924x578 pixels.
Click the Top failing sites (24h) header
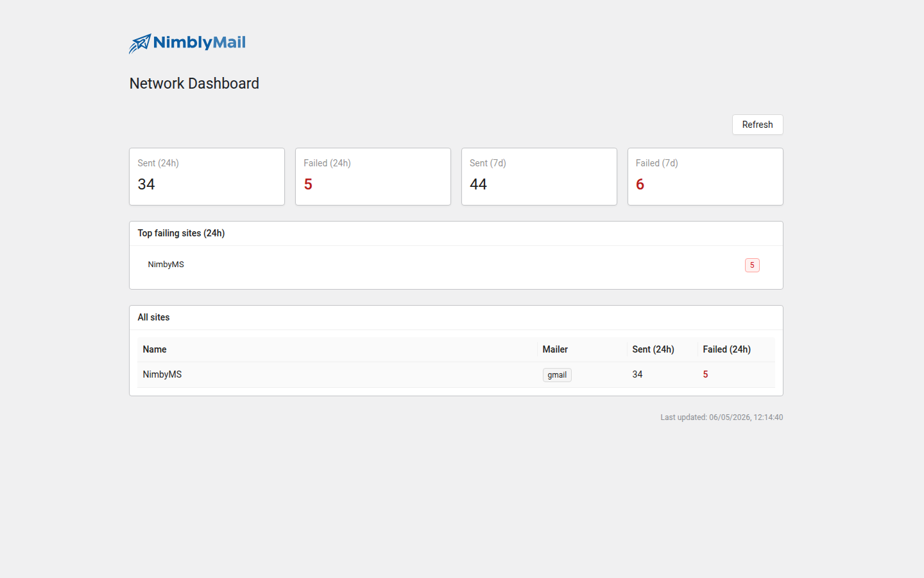coord(181,233)
